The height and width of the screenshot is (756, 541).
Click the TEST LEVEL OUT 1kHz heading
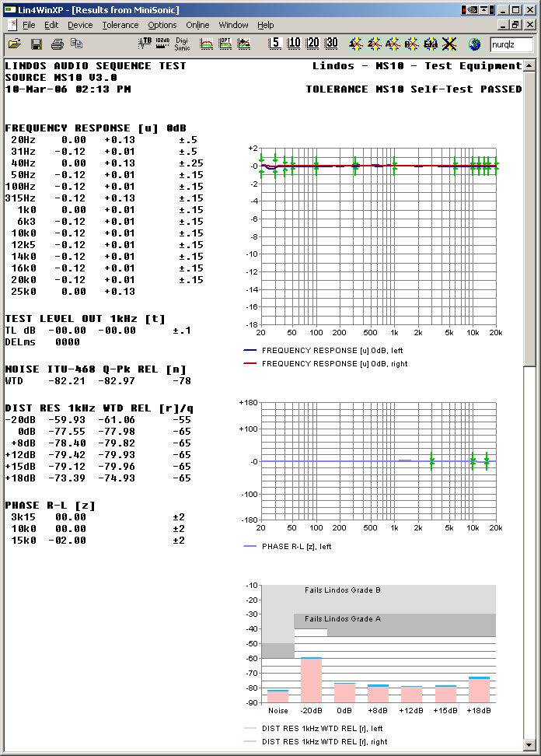point(85,319)
